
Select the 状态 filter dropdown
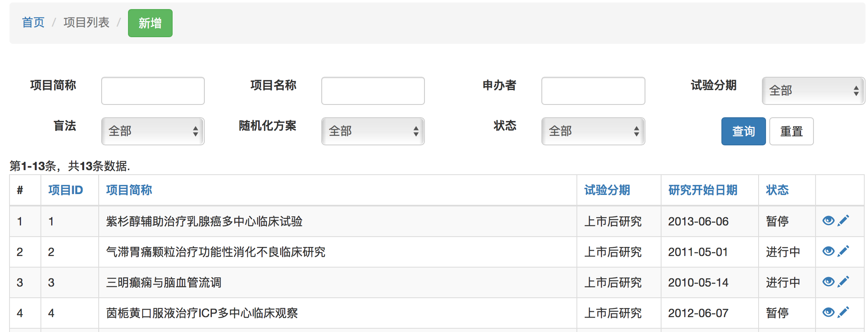coord(593,131)
